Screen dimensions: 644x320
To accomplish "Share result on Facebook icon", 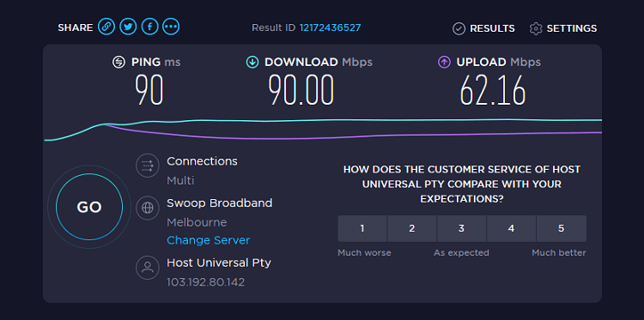I will click(150, 27).
